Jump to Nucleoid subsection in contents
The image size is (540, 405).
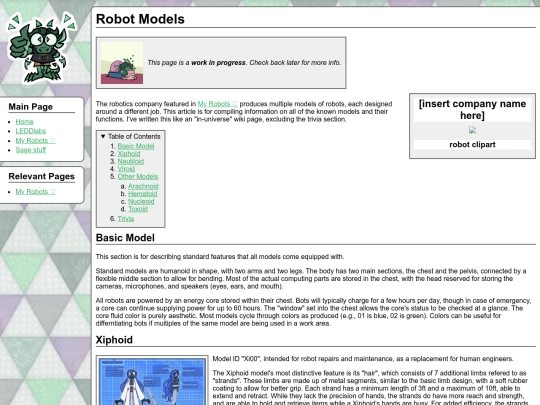pos(141,201)
